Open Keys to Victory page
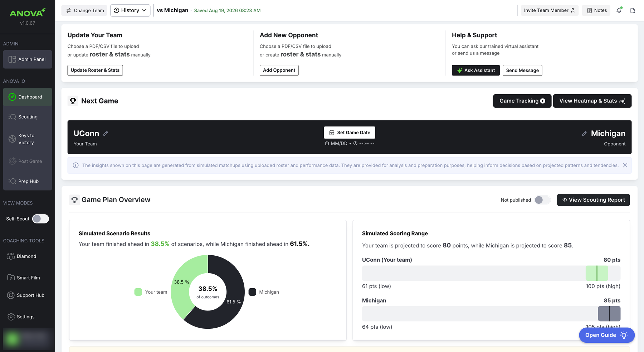Screen dimensions: 644x352 point(28,139)
